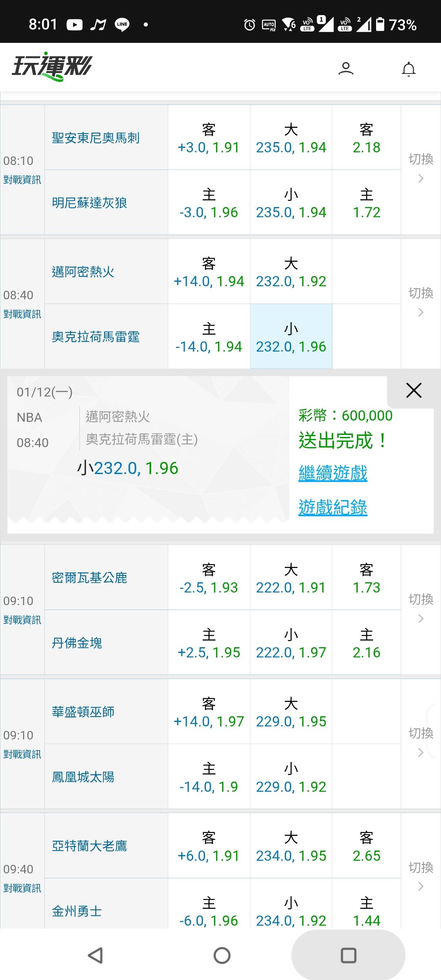
Task: Click the 繼續遊戲 link
Action: tap(333, 473)
